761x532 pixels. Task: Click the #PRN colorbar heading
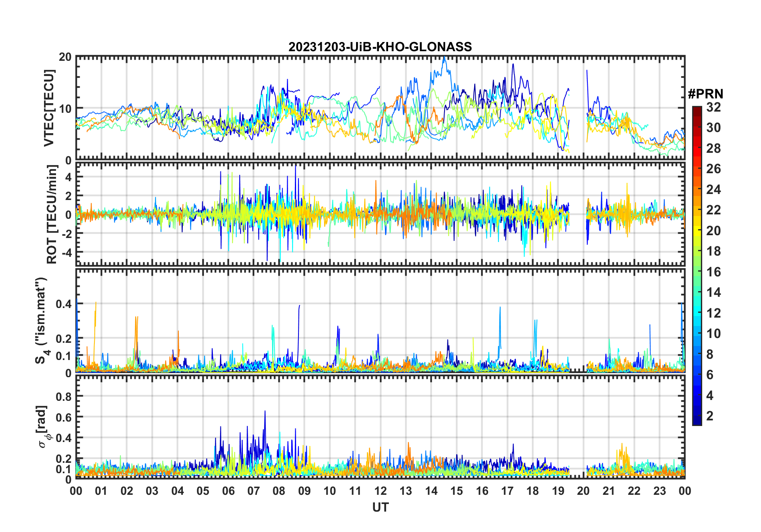[x=705, y=94]
